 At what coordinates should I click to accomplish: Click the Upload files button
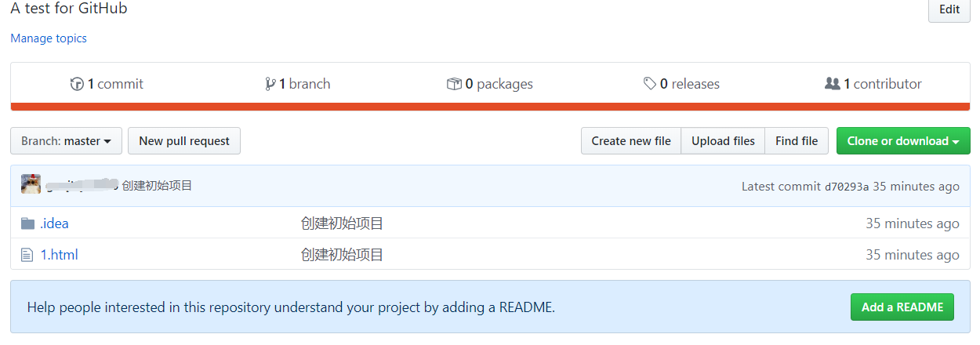tap(723, 141)
